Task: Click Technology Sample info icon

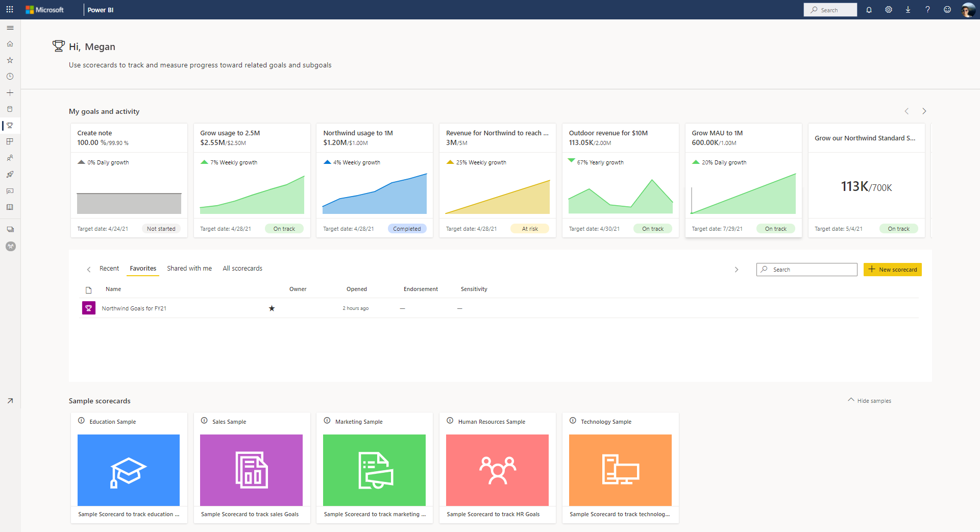Action: click(573, 421)
